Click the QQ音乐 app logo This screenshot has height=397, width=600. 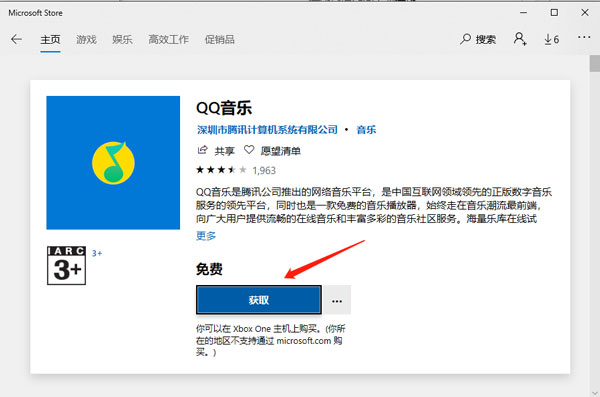pos(113,163)
